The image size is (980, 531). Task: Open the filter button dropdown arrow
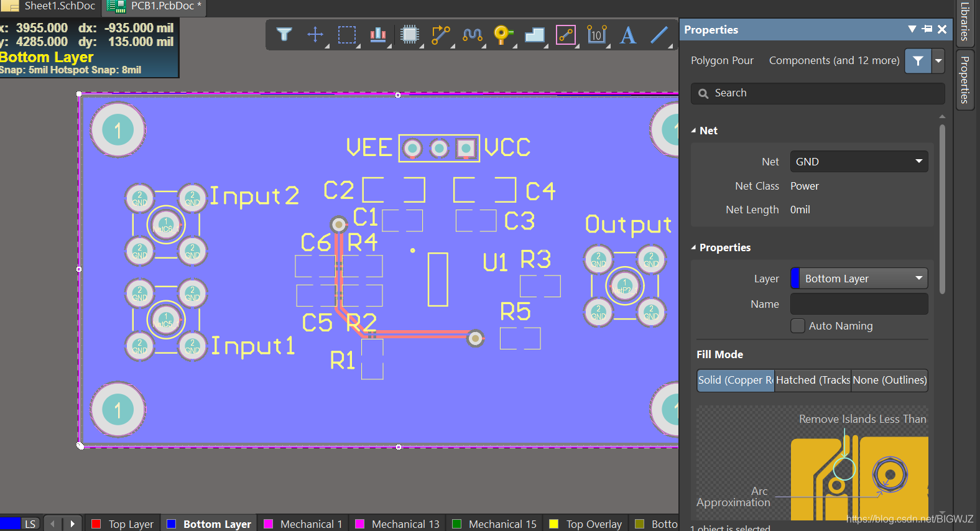[x=938, y=61]
